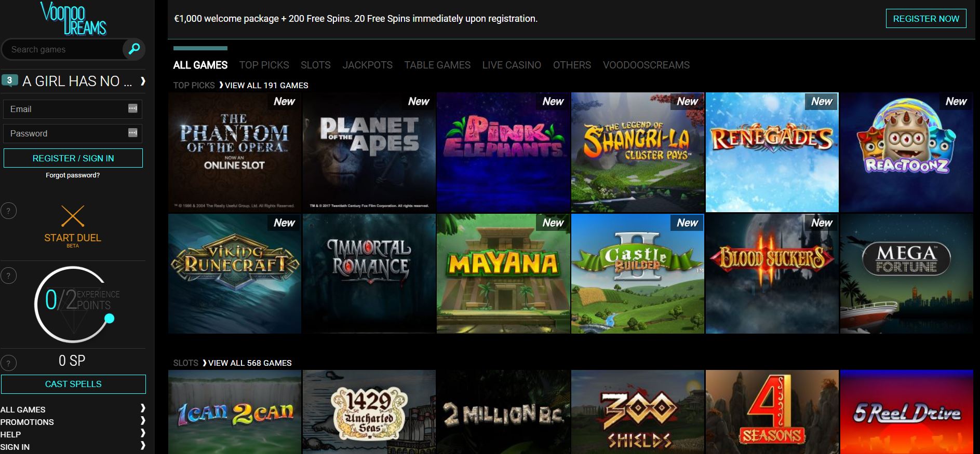980x454 pixels.
Task: Open help icon beside Experience Points
Action: pyautogui.click(x=8, y=276)
